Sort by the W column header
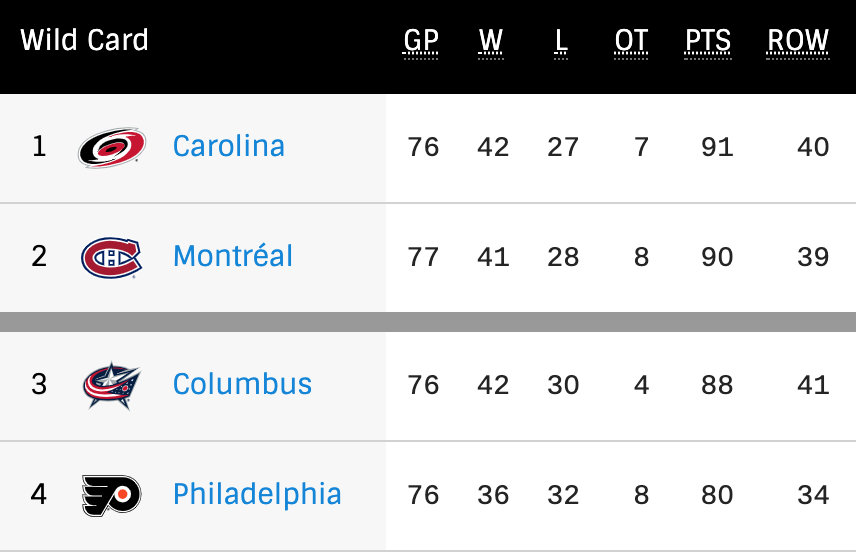 491,40
